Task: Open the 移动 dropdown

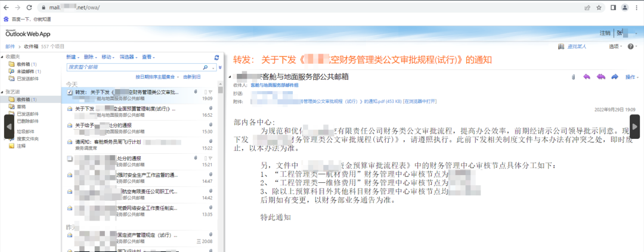Action: pyautogui.click(x=108, y=57)
